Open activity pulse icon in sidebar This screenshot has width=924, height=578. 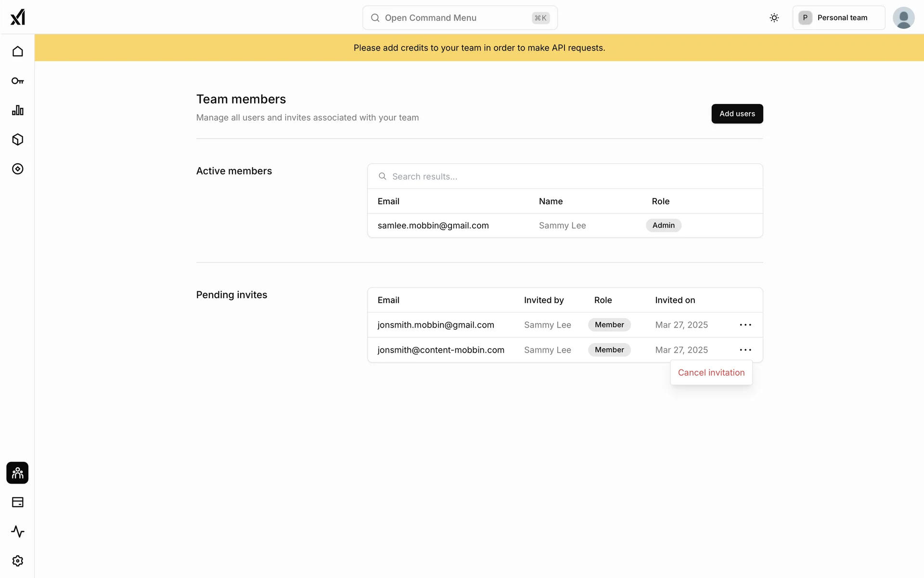(18, 532)
